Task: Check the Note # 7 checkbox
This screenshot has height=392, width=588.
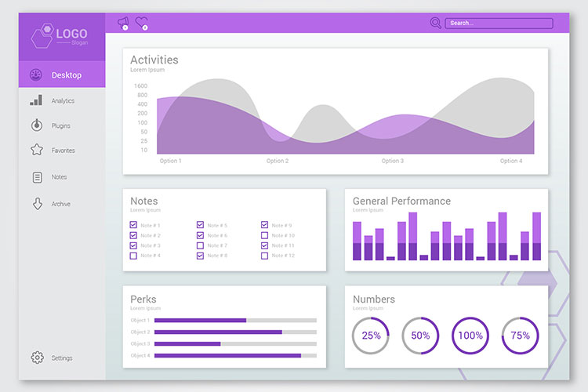Action: tap(200, 245)
